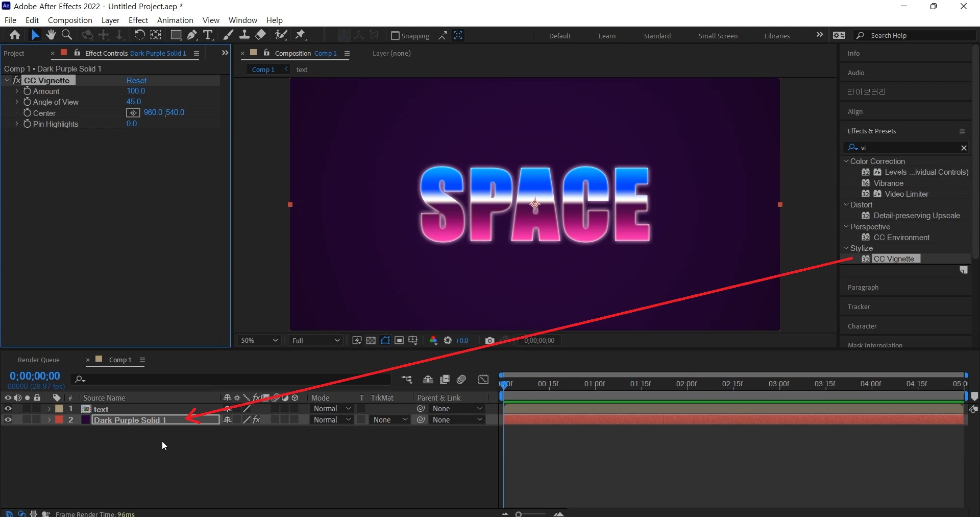The width and height of the screenshot is (980, 517).
Task: Select the Puppet Pin tool
Action: 301,35
